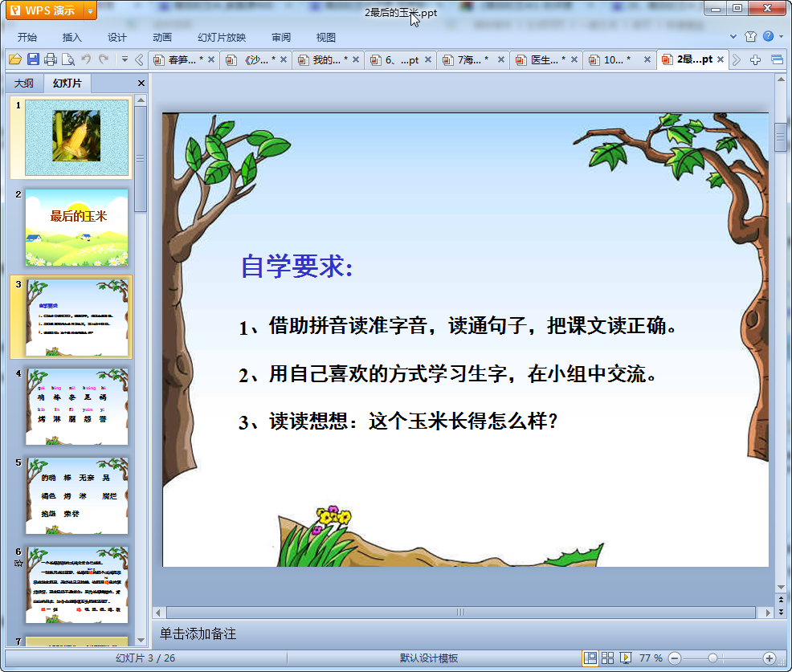Open the window tile icon right of tabs
792x672 pixels.
click(x=777, y=60)
